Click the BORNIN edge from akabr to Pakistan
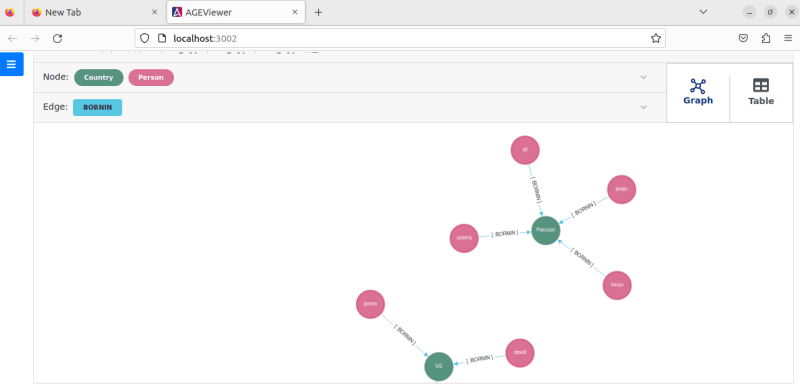Screen dimensions: 800x384 pos(583,209)
